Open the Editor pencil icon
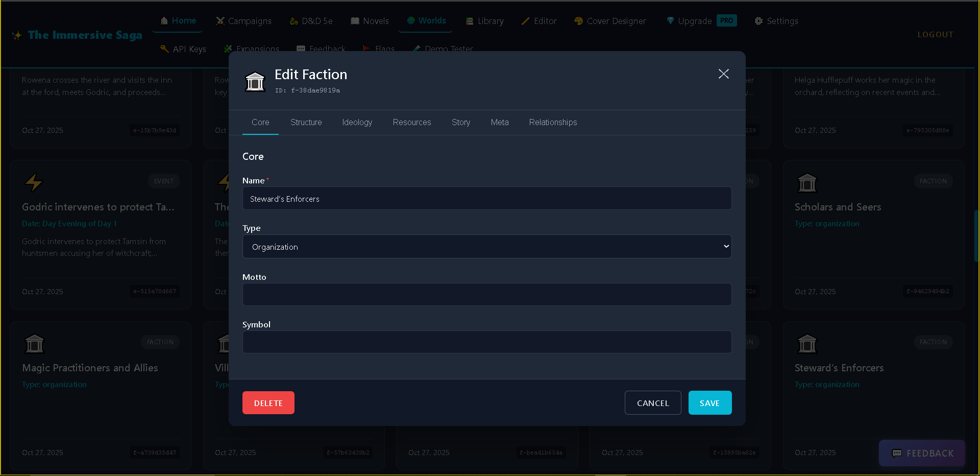 (x=526, y=20)
